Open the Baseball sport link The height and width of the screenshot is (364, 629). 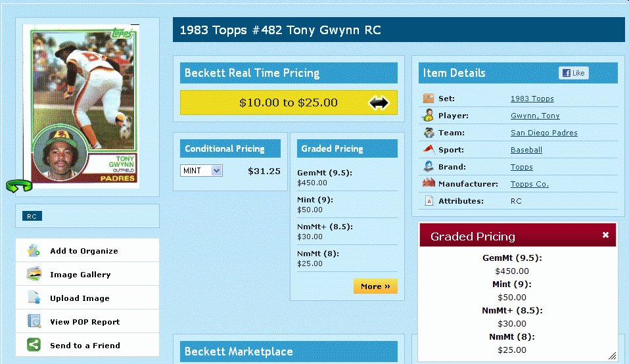pos(526,150)
